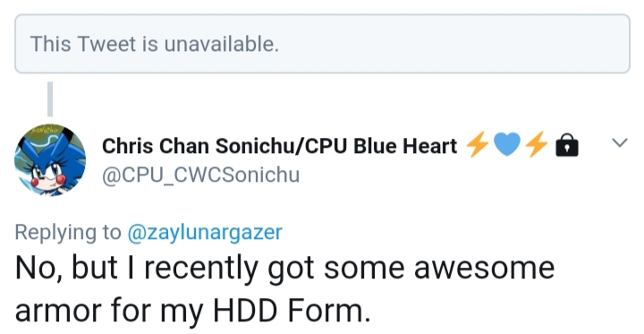Click the gray thread connector line
The height and width of the screenshot is (334, 644).
point(50,99)
